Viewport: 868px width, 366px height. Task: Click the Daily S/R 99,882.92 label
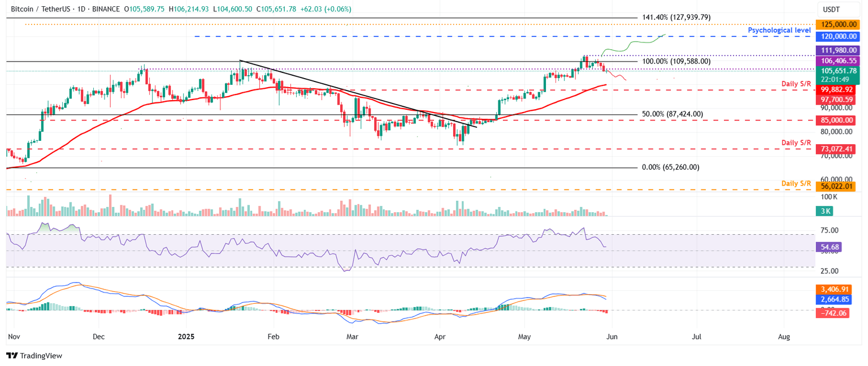tap(836, 89)
